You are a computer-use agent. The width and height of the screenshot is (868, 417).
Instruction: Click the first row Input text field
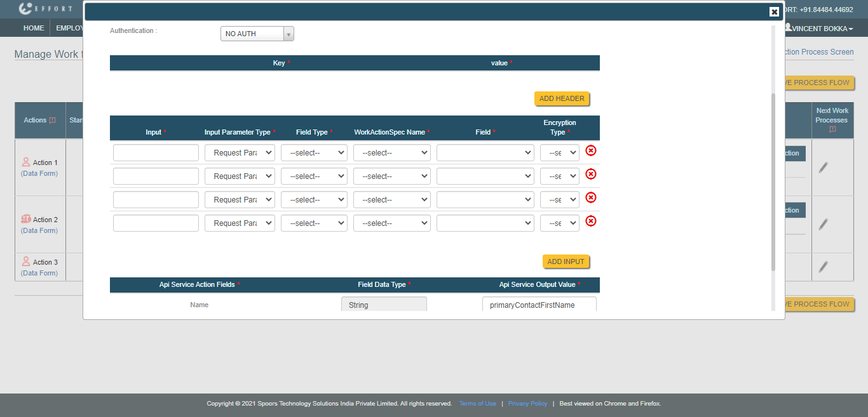point(156,153)
